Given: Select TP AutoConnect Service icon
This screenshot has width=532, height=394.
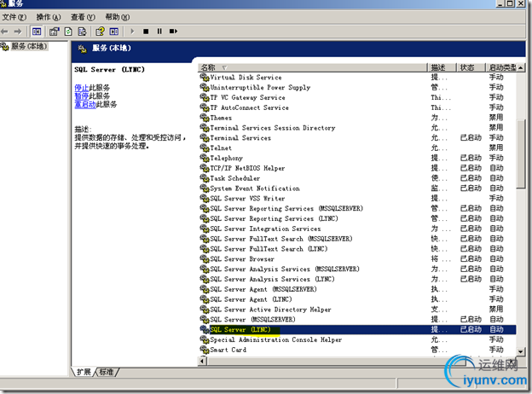Looking at the screenshot, I should click(205, 107).
